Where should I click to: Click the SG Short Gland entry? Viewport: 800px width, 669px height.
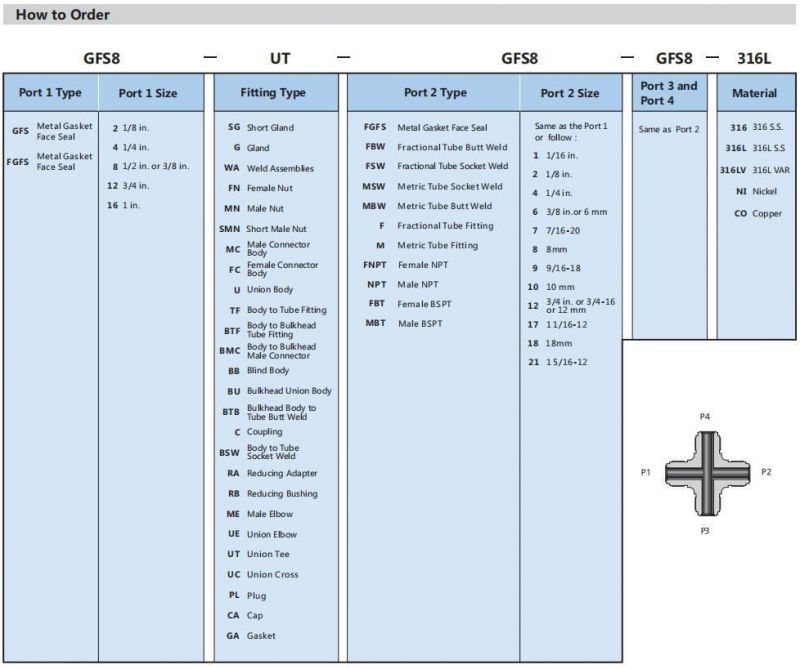[261, 128]
